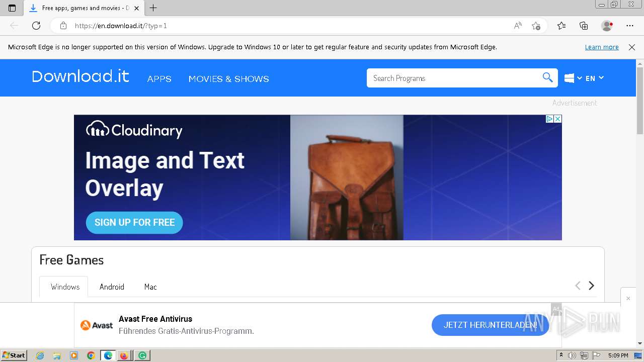Screen dimensions: 644x362
Task: Open the volume control tray icon
Action: [572, 355]
